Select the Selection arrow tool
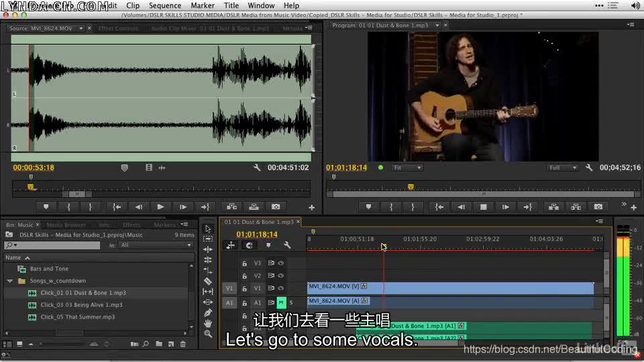The width and height of the screenshot is (644, 362). (208, 229)
